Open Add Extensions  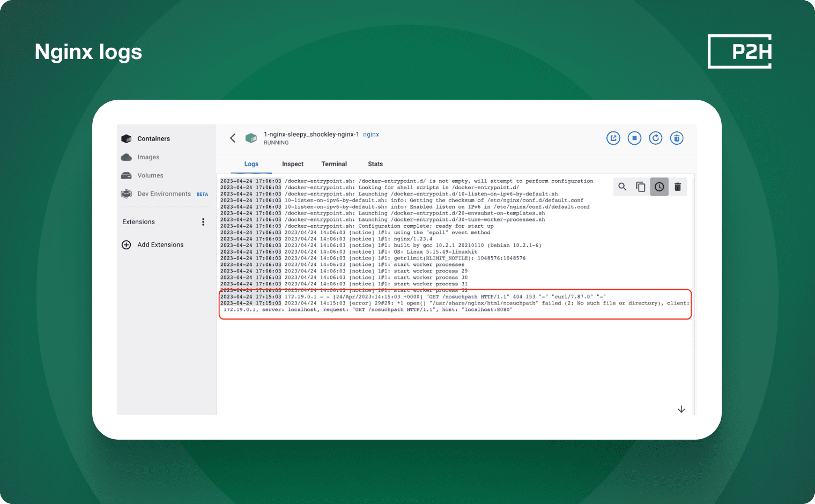159,244
